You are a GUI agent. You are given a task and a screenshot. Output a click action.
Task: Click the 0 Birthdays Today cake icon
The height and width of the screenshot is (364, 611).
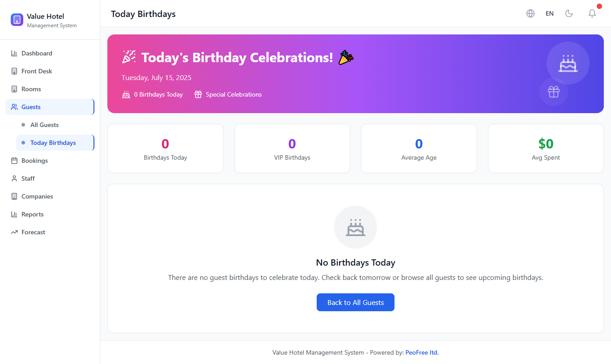pyautogui.click(x=126, y=94)
